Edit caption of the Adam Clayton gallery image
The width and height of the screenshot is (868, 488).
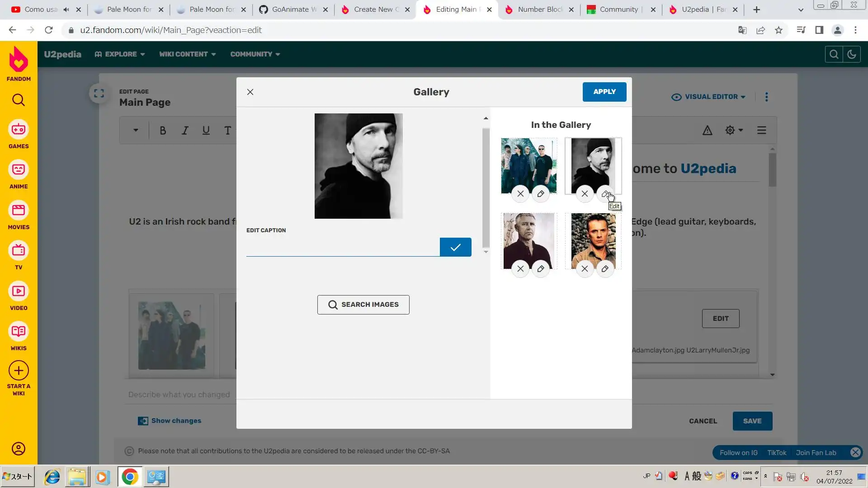(x=540, y=269)
